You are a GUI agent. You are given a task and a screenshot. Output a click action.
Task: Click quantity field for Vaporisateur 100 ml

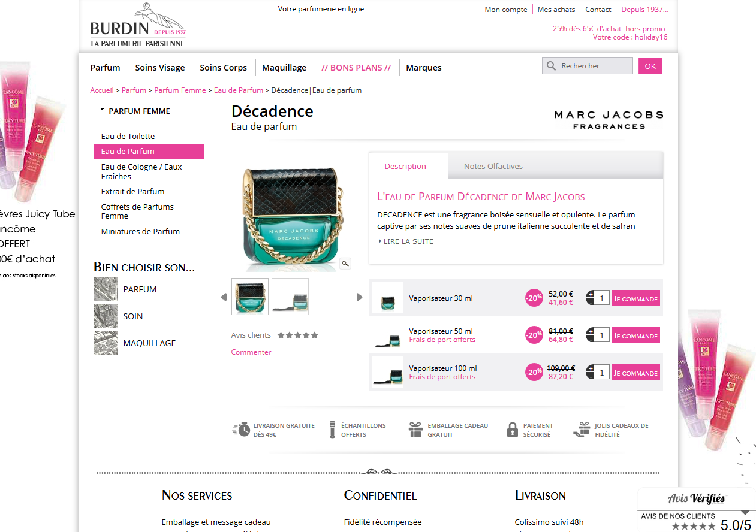602,372
